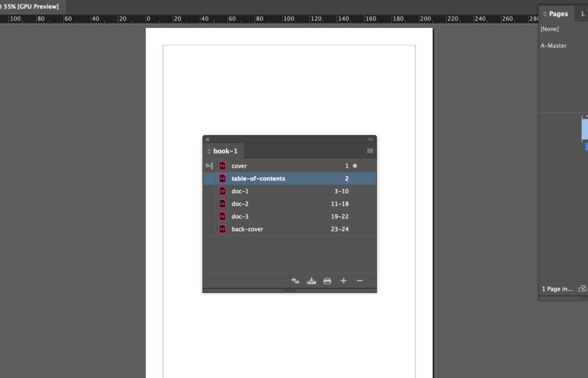Click the Save book icon in Book panel

click(x=311, y=281)
